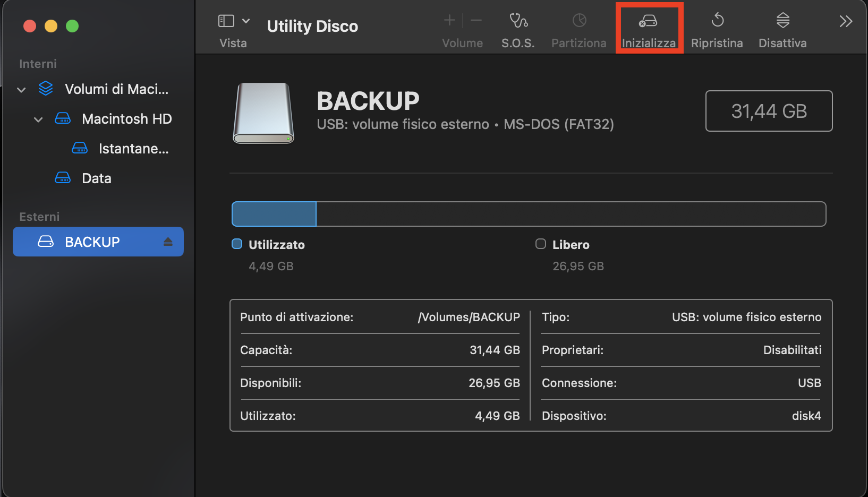Click the storage usage bar
Screen dimensions: 868x497
(528, 214)
